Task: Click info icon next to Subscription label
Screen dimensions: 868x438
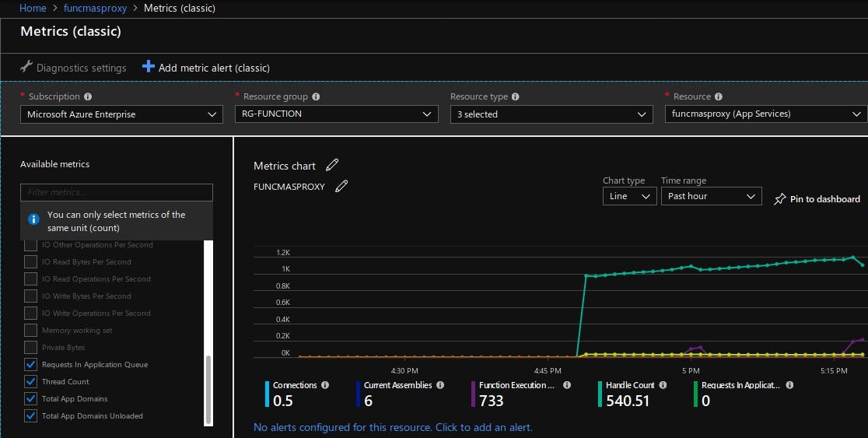Action: [87, 96]
